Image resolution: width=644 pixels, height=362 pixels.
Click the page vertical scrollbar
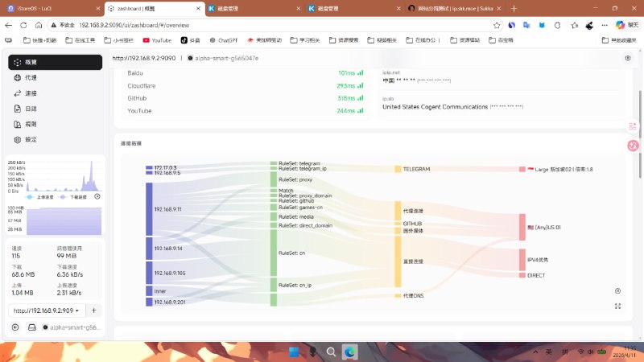(x=639, y=134)
